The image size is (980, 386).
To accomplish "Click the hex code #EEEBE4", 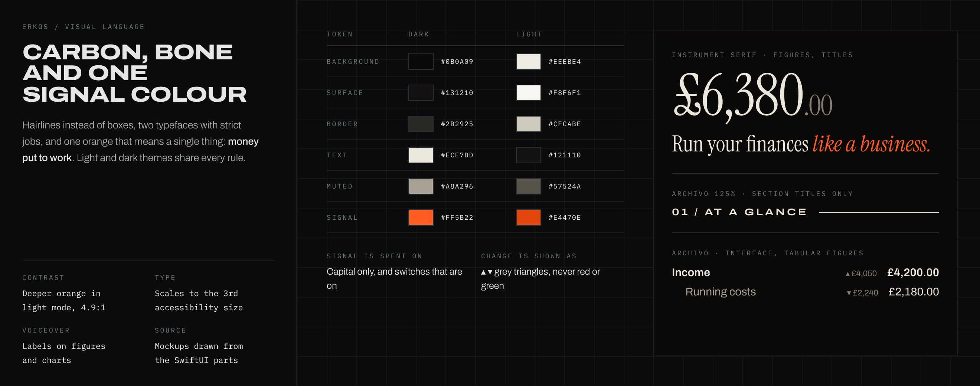I will tap(565, 62).
